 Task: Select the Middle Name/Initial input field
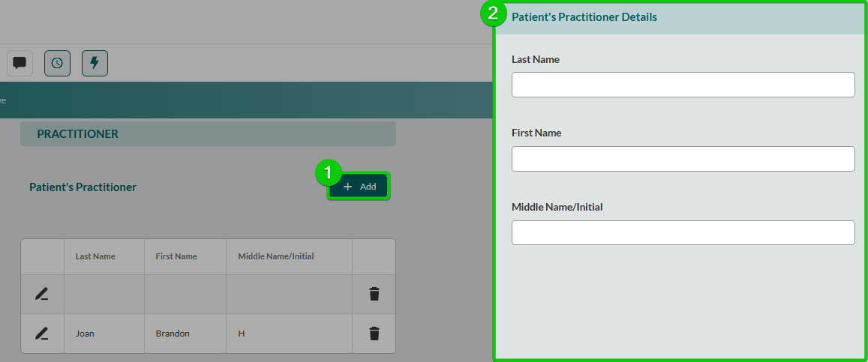click(683, 232)
